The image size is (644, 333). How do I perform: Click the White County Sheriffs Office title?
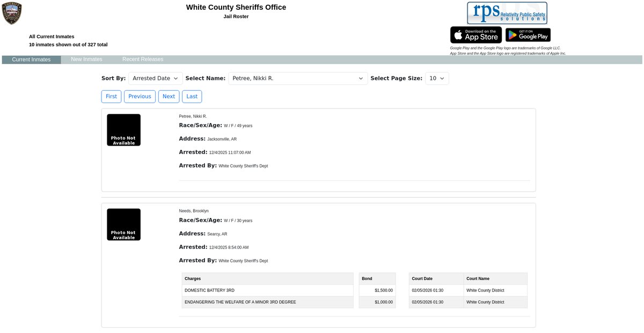click(236, 8)
